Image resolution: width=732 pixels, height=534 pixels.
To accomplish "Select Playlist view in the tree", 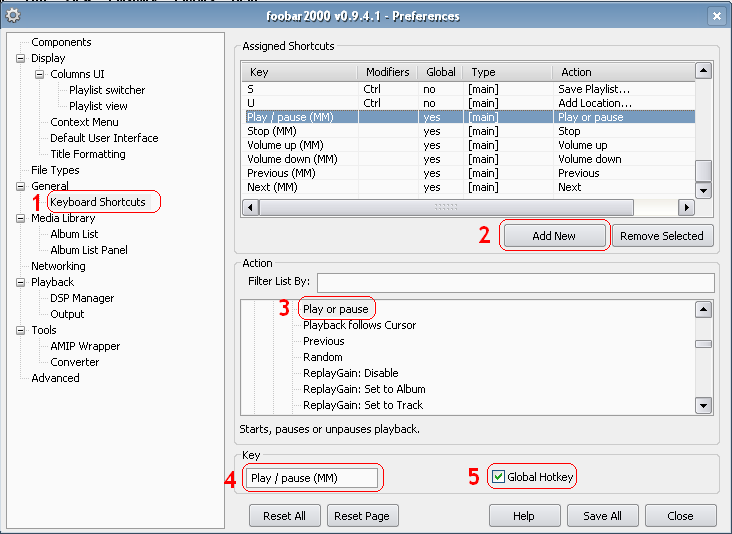I will (x=98, y=106).
